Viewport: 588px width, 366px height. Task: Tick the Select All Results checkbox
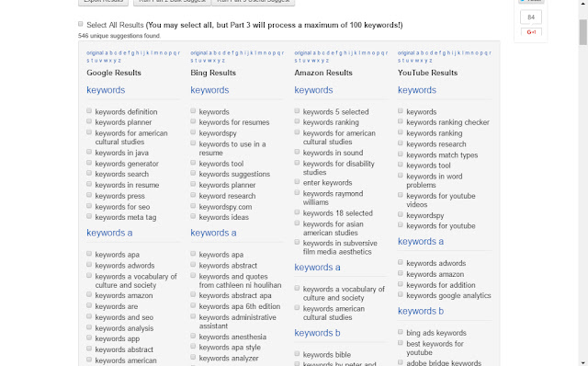[x=81, y=24]
